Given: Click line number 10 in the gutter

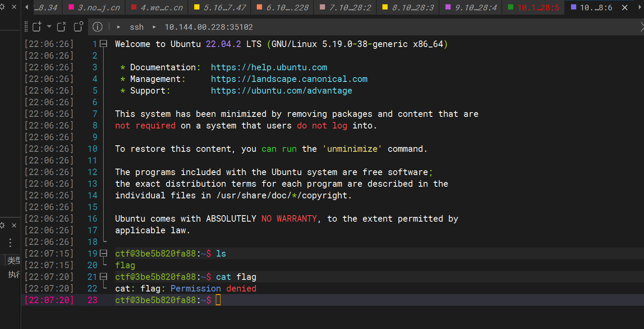Looking at the screenshot, I should pyautogui.click(x=92, y=149).
